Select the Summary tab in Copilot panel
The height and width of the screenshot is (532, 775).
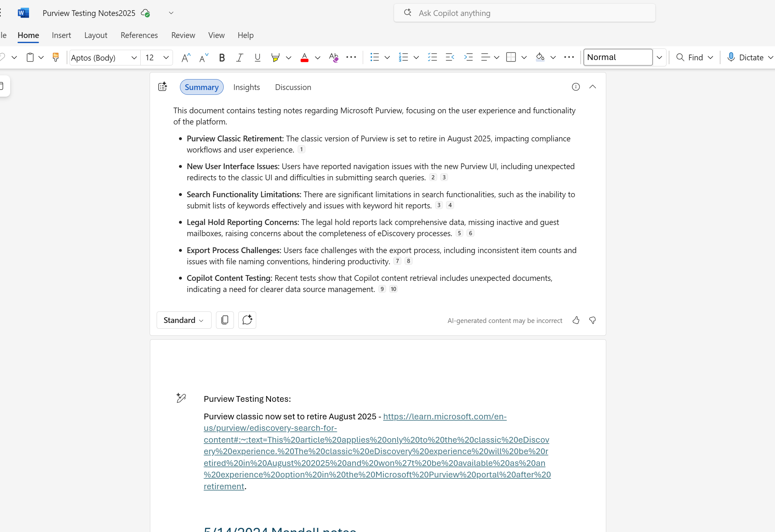click(x=202, y=87)
